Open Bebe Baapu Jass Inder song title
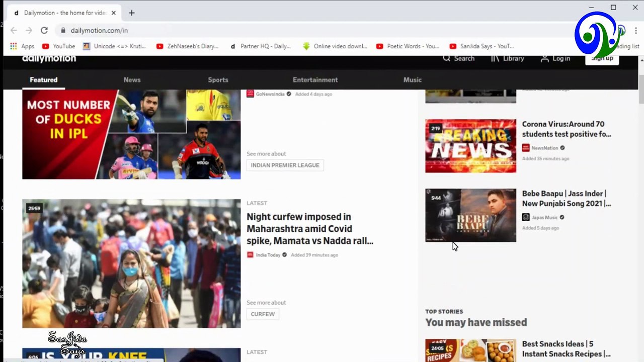This screenshot has height=362, width=644. [x=567, y=198]
